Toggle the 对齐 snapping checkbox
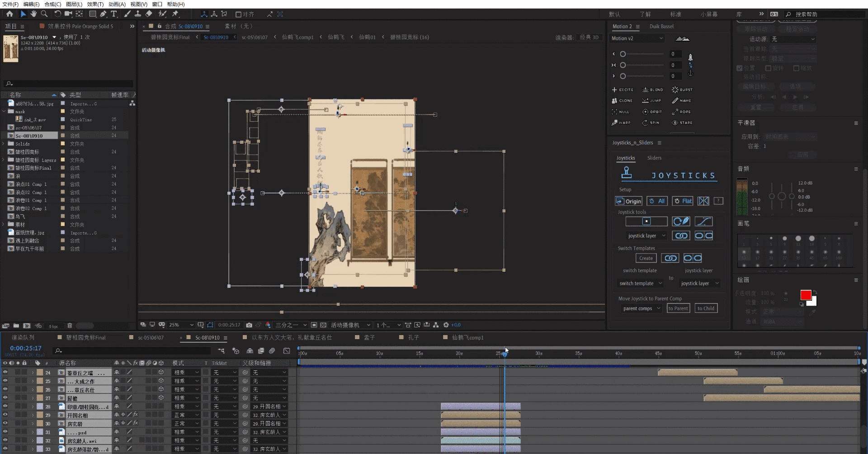Screen dimensions: 868x454 pyautogui.click(x=238, y=14)
